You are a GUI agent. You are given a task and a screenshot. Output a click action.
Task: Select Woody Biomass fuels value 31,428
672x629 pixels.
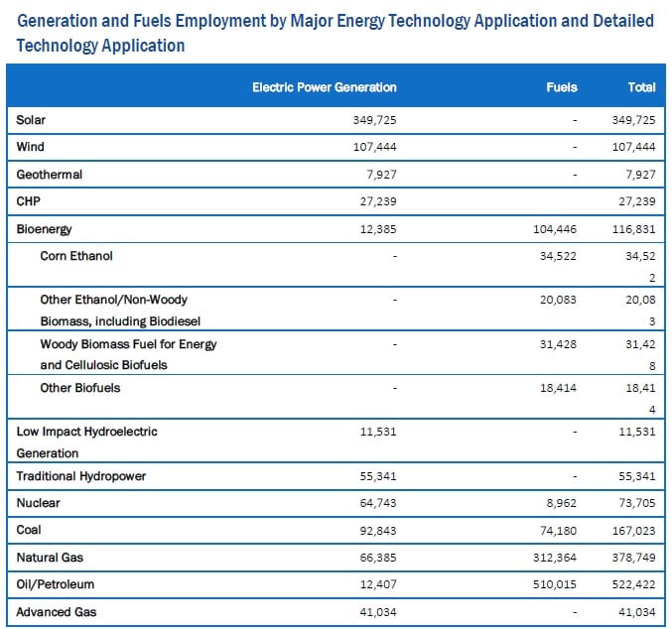pos(558,344)
